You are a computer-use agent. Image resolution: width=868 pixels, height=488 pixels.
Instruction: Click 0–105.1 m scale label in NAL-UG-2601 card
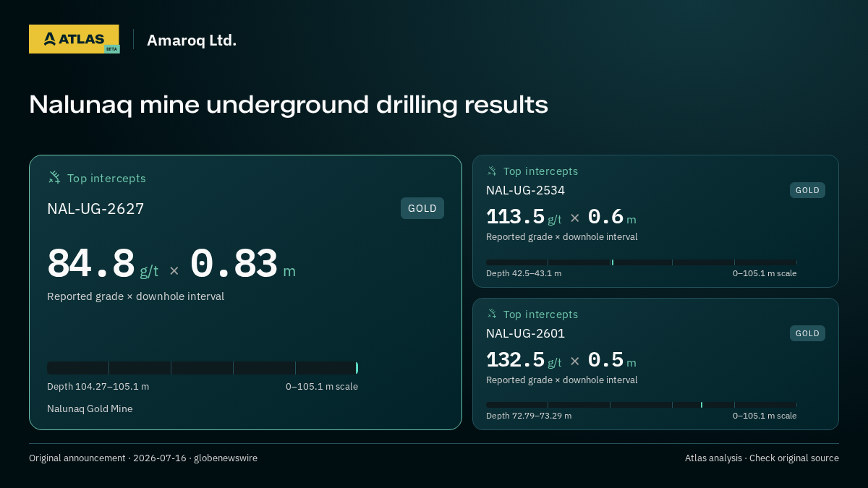(765, 416)
